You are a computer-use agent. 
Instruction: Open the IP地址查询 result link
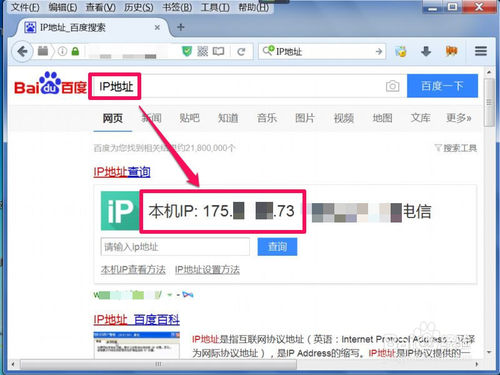pyautogui.click(x=122, y=172)
